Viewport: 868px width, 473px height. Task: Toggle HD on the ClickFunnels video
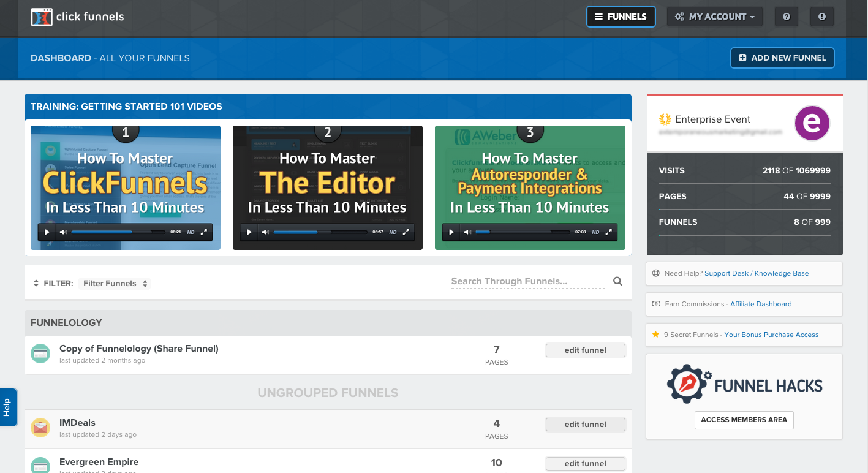[191, 232]
